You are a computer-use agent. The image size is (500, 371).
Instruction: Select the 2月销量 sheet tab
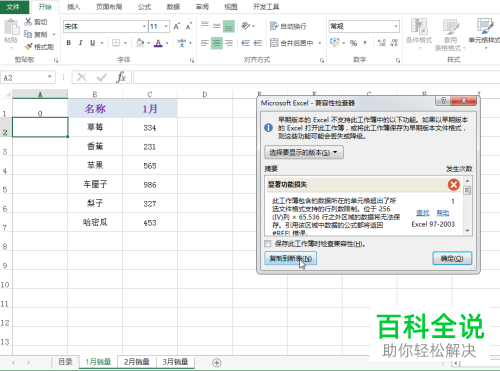(137, 362)
